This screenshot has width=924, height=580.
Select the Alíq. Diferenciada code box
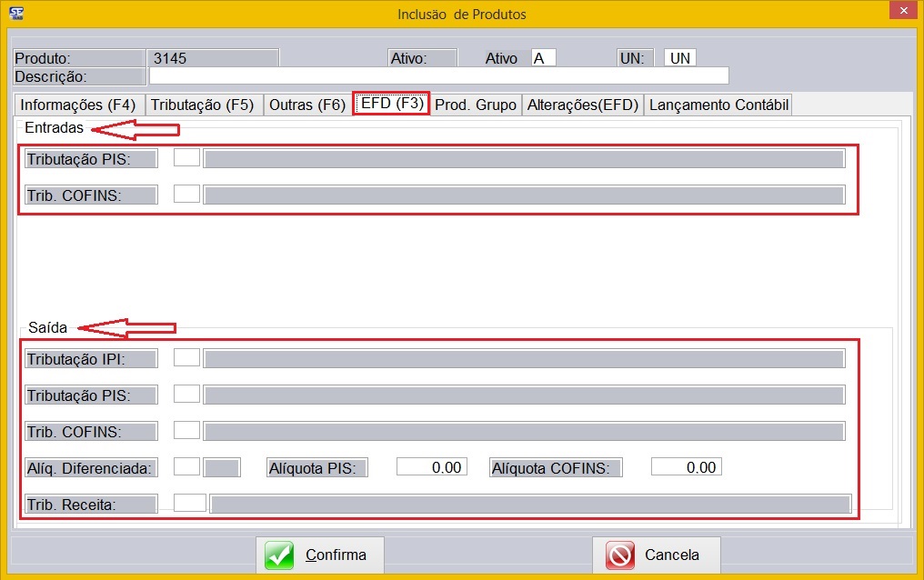tap(186, 467)
